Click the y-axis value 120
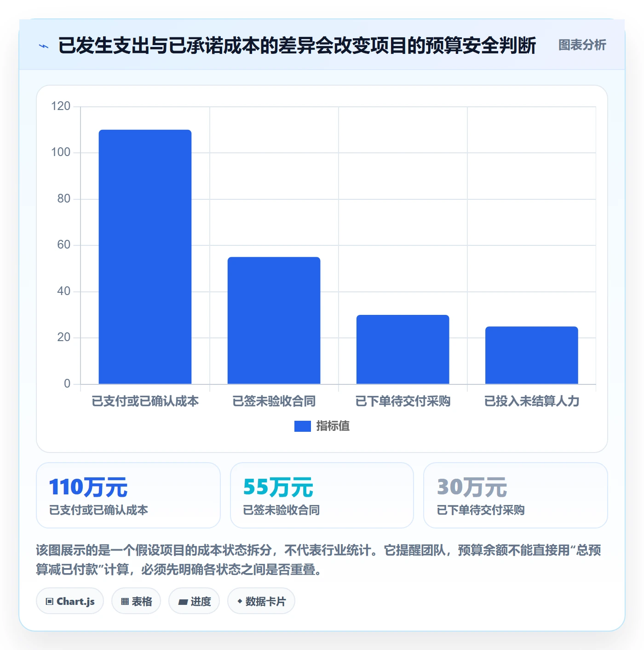 (x=61, y=106)
